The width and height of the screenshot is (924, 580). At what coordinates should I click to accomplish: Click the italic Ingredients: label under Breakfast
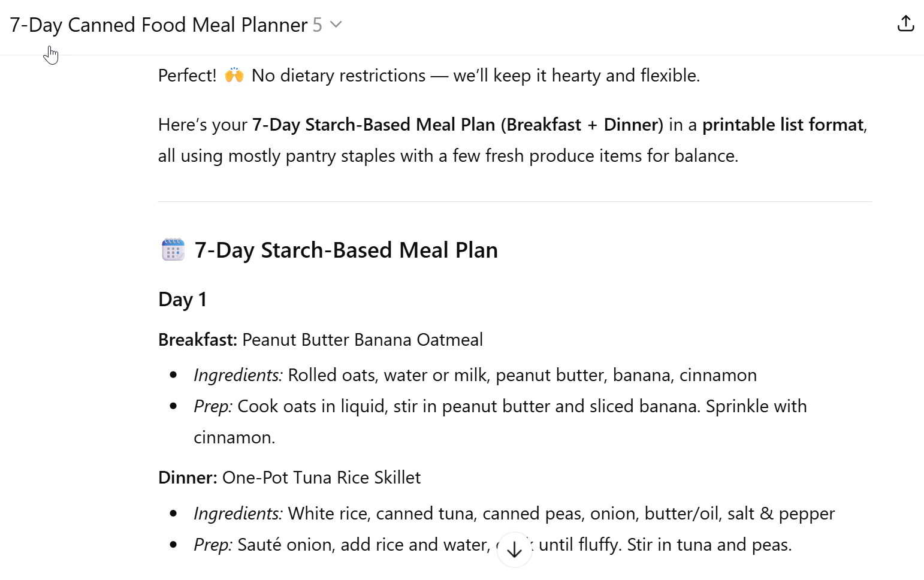[238, 375]
